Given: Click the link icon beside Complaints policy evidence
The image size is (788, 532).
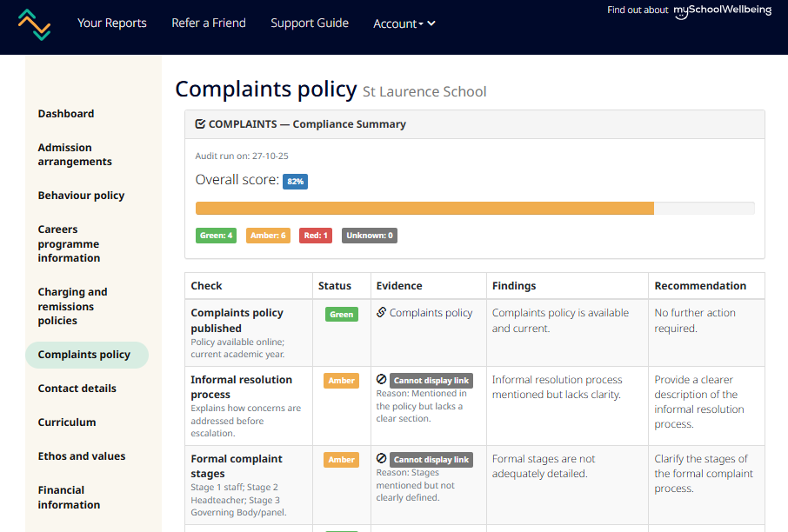Looking at the screenshot, I should pos(381,313).
